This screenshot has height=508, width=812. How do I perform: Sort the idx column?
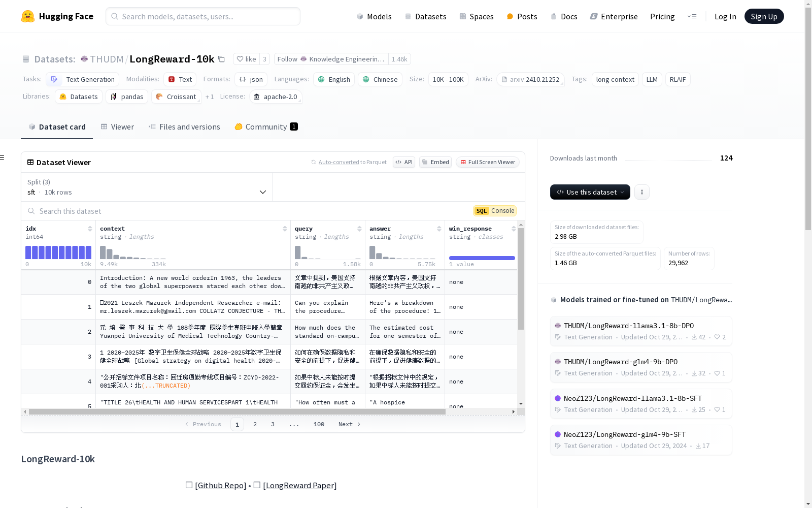click(x=90, y=229)
